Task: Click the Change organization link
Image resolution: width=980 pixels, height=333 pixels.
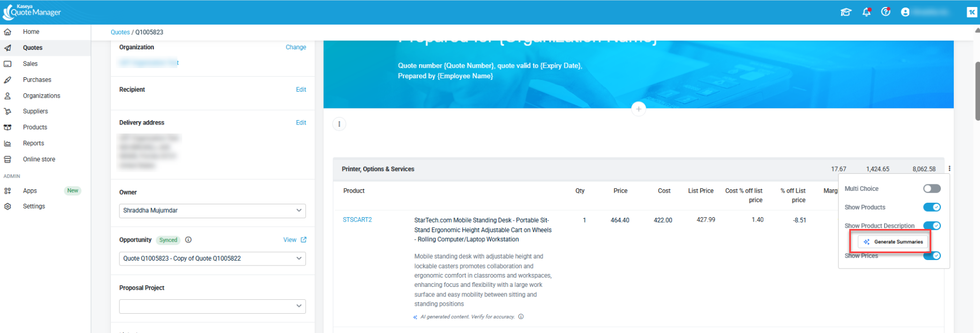Action: click(296, 47)
